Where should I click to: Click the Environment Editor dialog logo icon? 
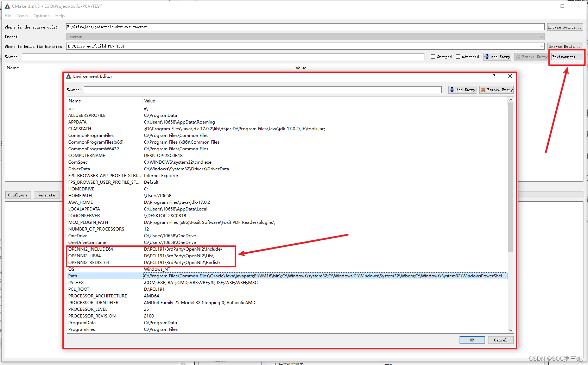click(69, 76)
